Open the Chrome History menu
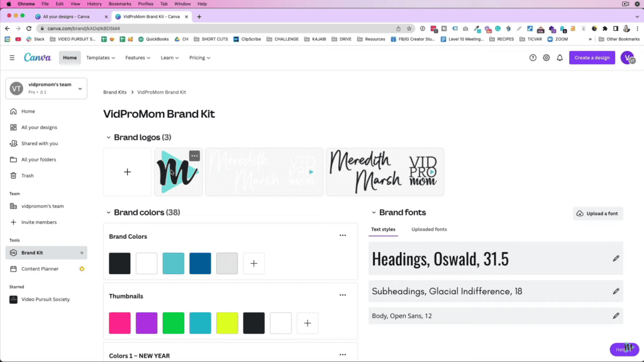This screenshot has height=362, width=644. point(94,4)
